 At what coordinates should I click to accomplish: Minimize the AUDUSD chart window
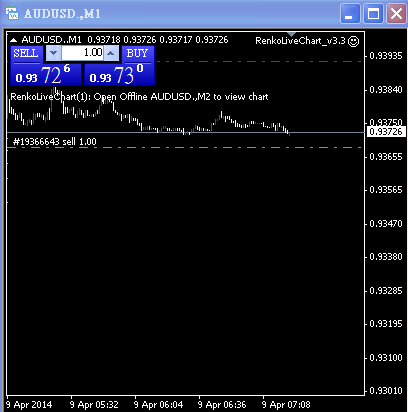[350, 14]
